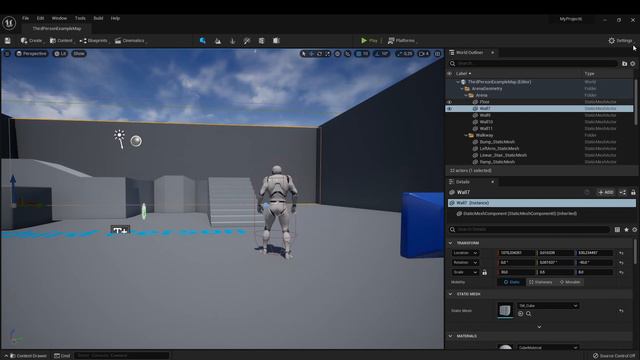640x360 pixels.
Task: Open the File menu
Action: [x=25, y=18]
